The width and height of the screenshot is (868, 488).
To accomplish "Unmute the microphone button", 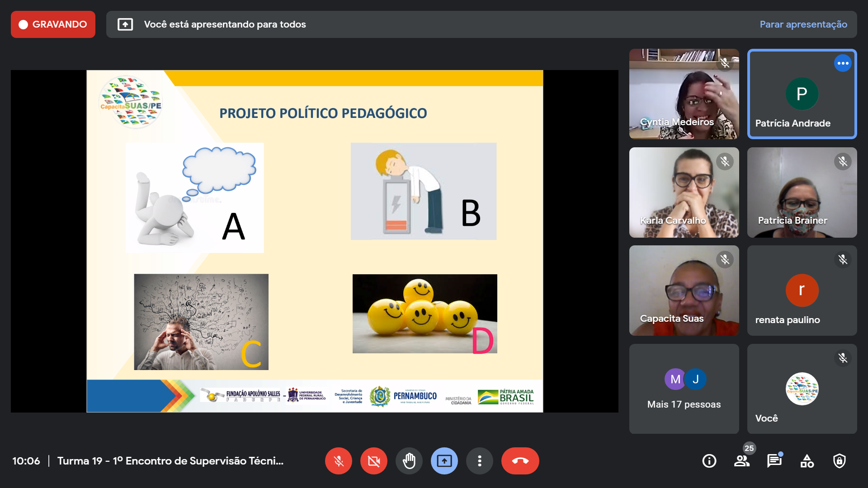I will (x=338, y=461).
